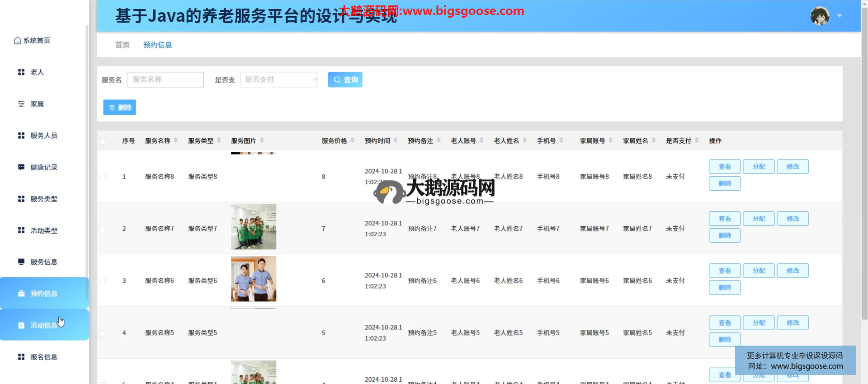
Task: Click the briefcase icon beside 预约信息
Action: tap(21, 294)
